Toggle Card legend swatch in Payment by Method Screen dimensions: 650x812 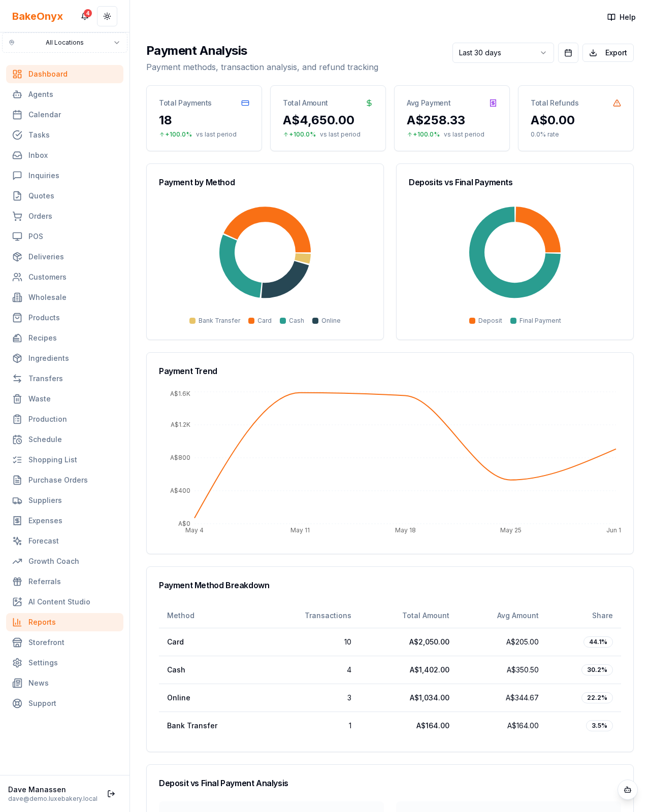(x=251, y=321)
